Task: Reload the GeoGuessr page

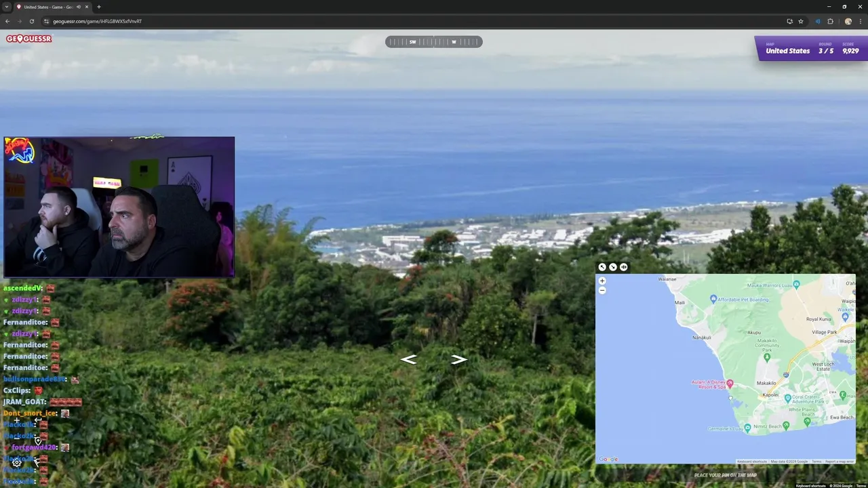Action: (x=31, y=21)
